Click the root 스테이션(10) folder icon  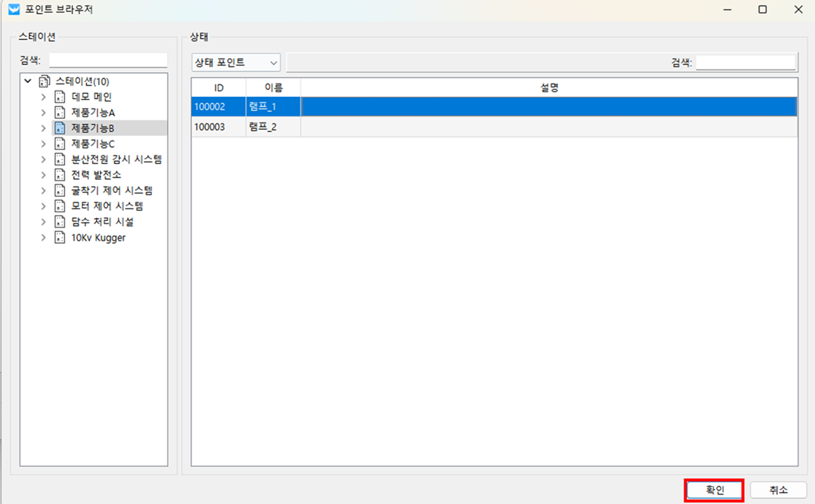44,81
